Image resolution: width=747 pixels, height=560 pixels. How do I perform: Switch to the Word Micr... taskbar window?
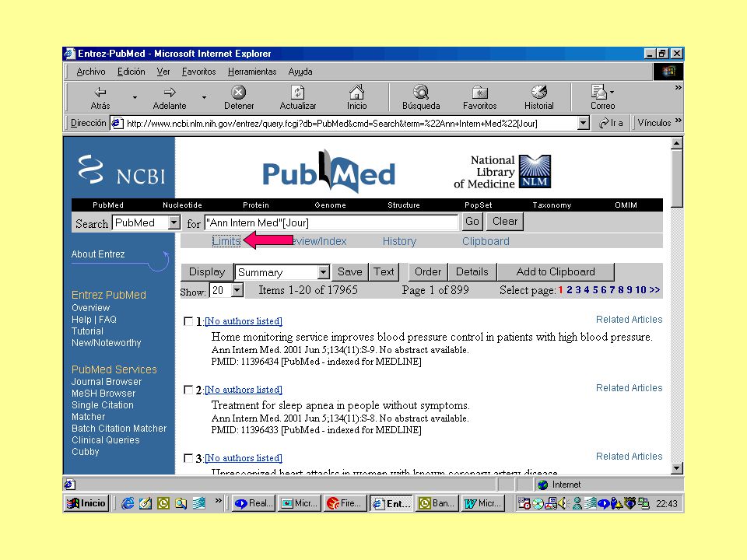click(x=482, y=503)
